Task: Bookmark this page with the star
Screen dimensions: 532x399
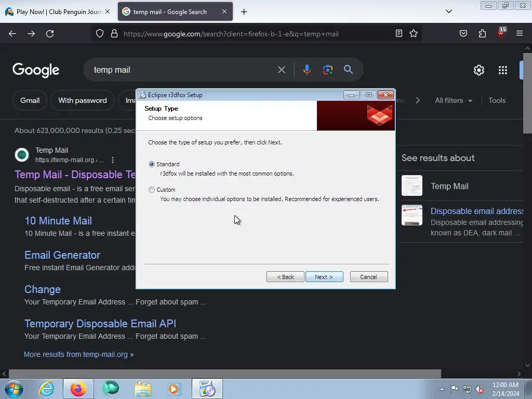Action: 413,33
